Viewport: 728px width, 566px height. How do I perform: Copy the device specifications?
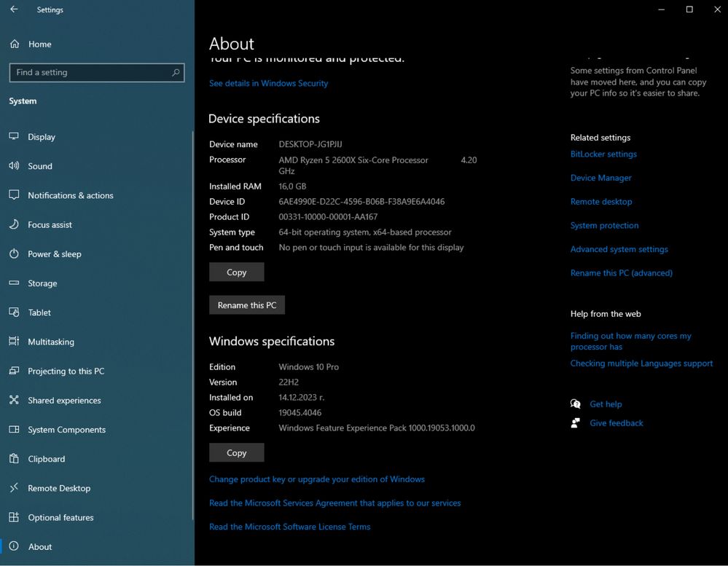(236, 272)
